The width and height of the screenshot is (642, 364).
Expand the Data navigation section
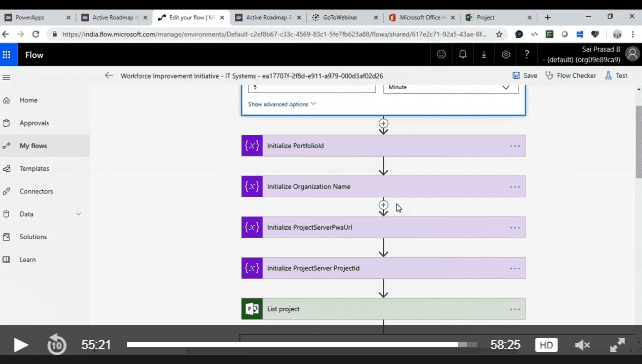[x=78, y=214]
